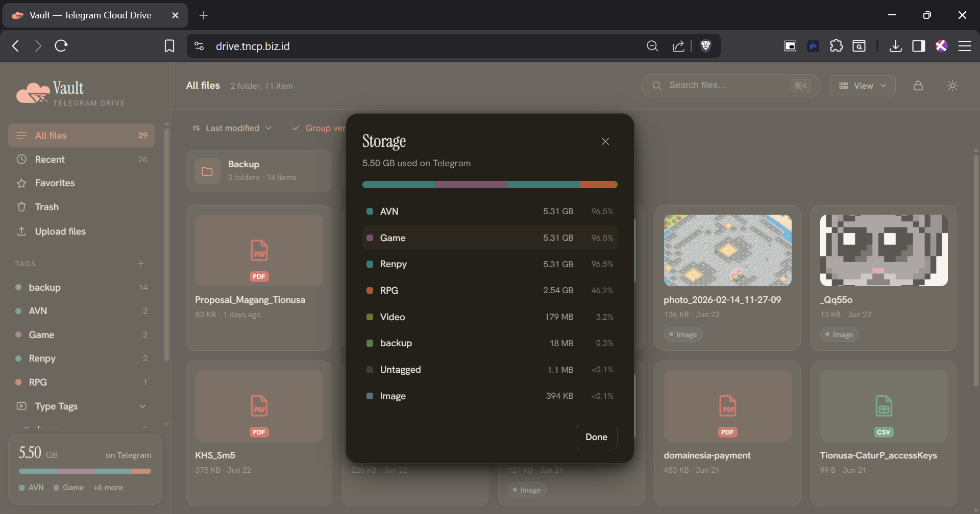The image size is (980, 514).
Task: Filter by backup tag in sidebar
Action: [x=81, y=288]
